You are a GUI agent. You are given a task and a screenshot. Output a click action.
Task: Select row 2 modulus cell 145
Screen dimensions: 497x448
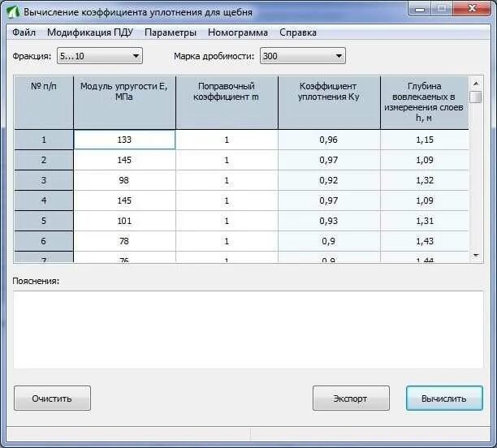[x=124, y=160]
